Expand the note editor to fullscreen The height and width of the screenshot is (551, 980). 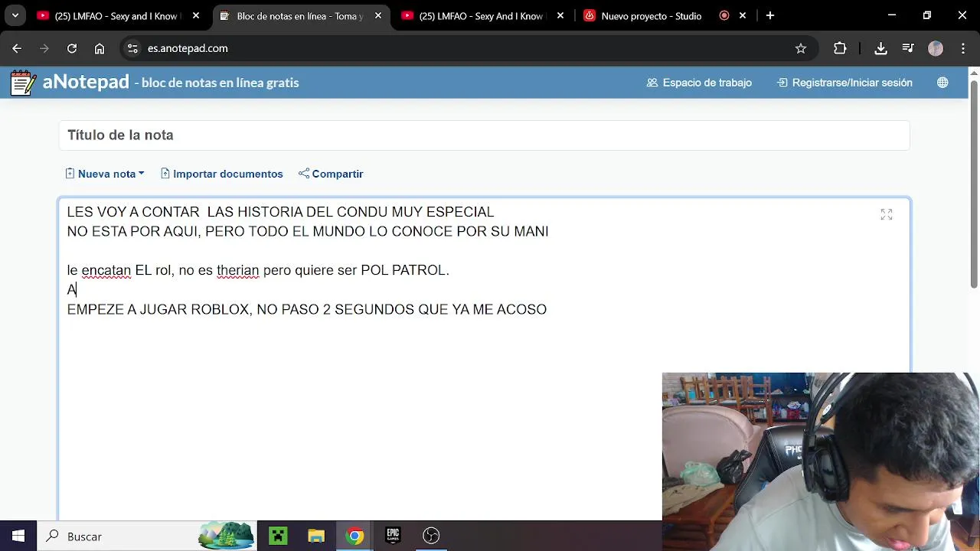click(x=887, y=215)
